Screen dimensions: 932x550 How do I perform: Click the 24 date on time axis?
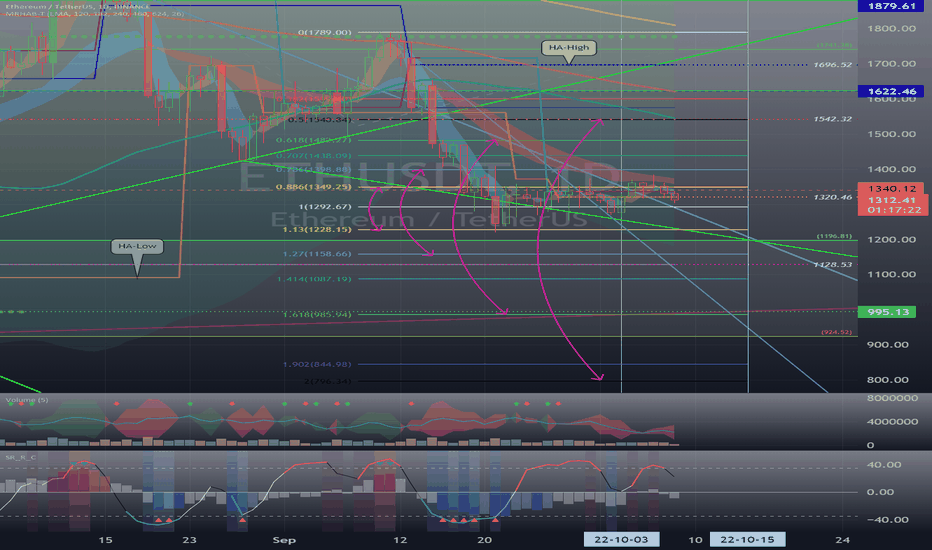pos(842,540)
